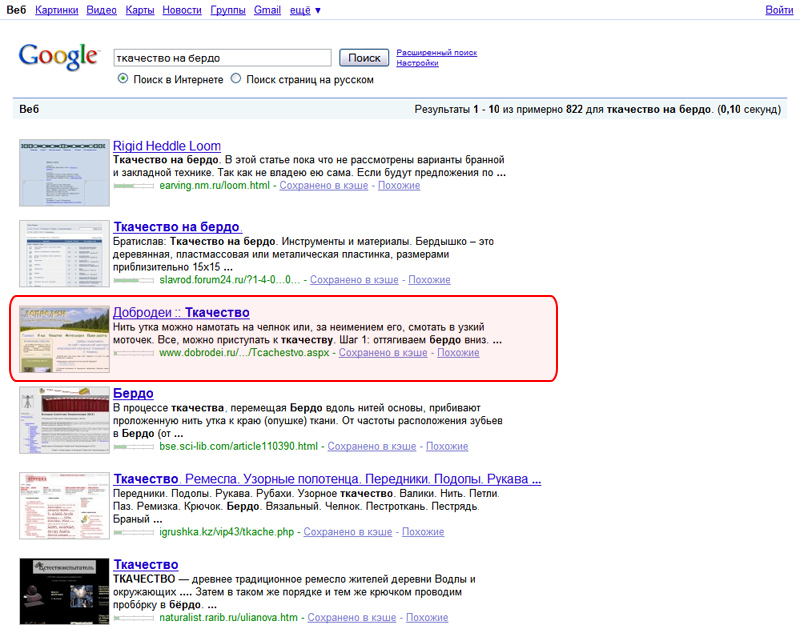Click the search query input field

(221, 58)
